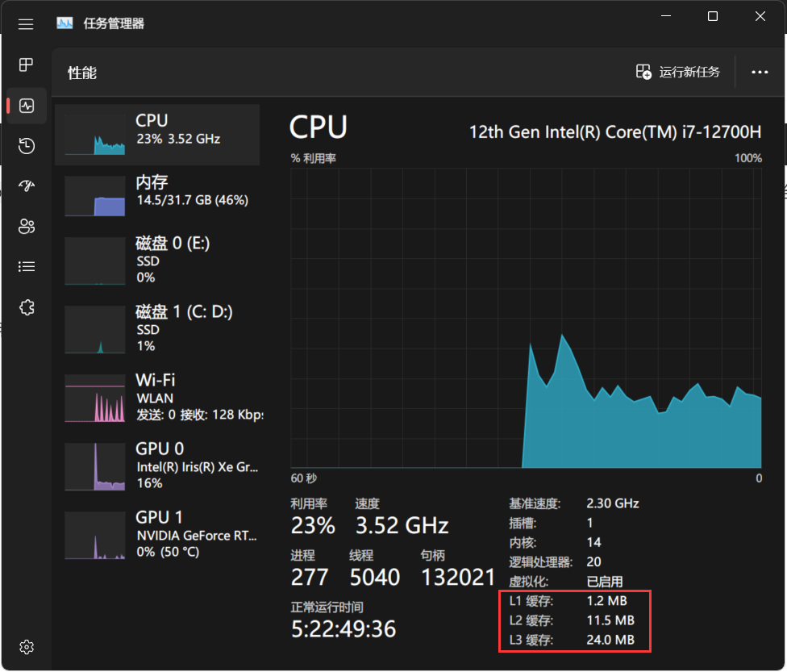Open App history page icon

(27, 146)
